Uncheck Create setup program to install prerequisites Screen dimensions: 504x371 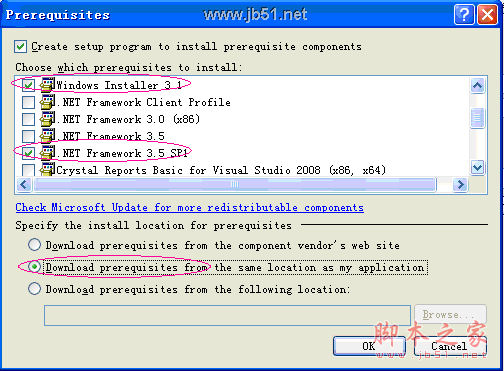coord(20,46)
